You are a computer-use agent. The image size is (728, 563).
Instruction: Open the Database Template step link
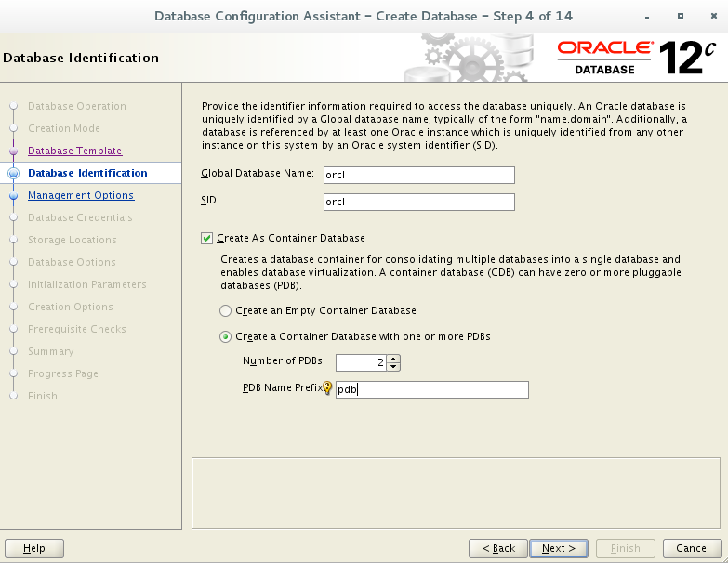74,151
